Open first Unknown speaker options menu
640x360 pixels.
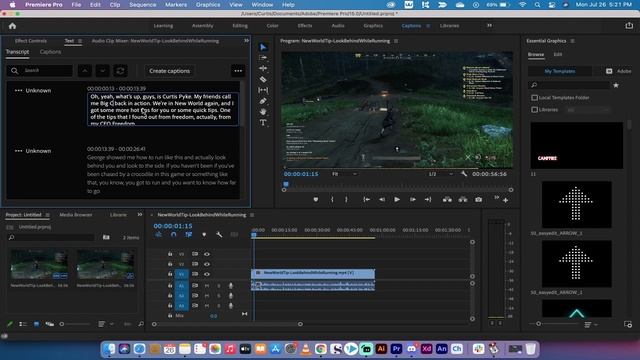[x=18, y=91]
